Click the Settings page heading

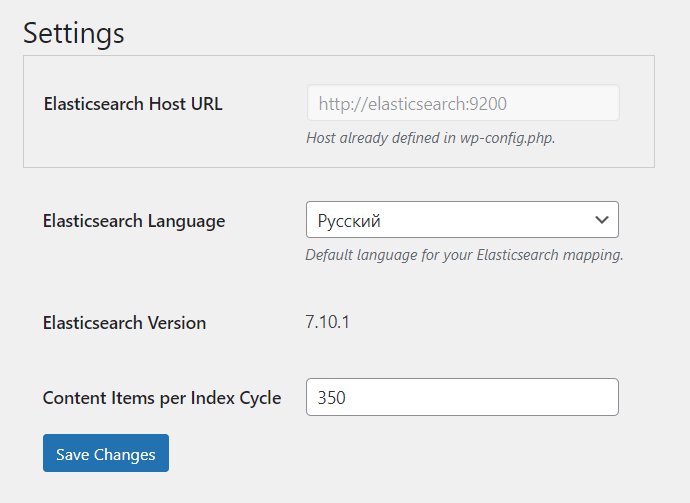click(74, 32)
